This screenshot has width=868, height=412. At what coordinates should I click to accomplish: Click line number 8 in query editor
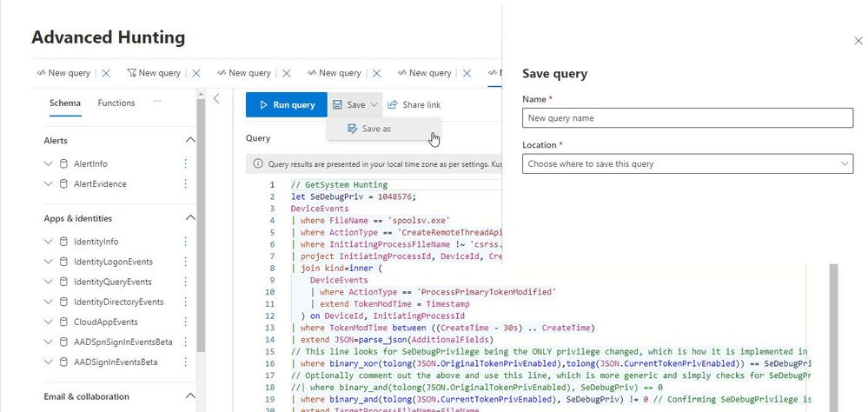[x=272, y=269]
